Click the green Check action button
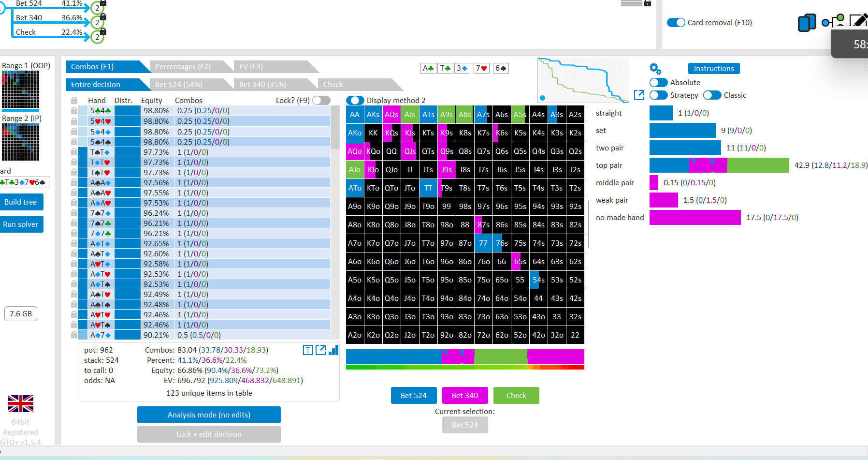 pyautogui.click(x=516, y=396)
